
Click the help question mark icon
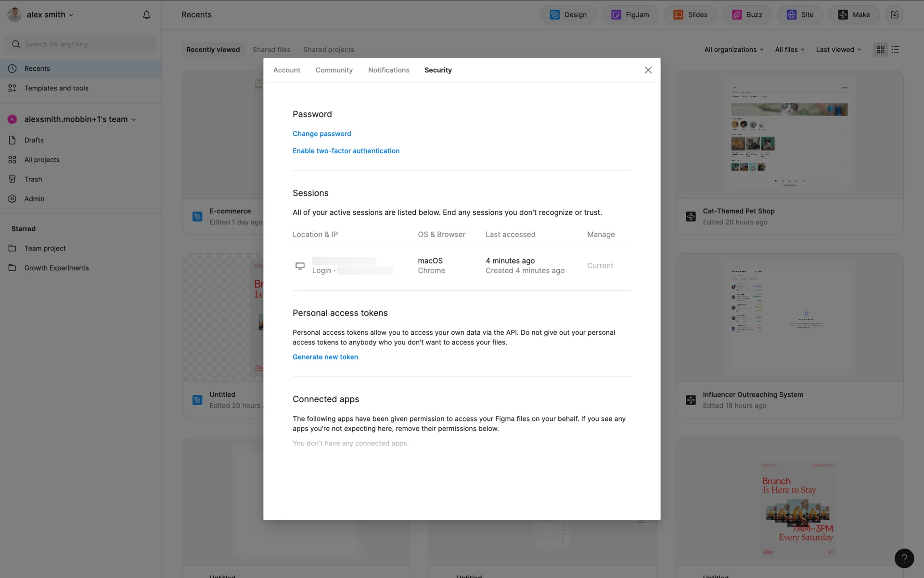click(x=904, y=558)
